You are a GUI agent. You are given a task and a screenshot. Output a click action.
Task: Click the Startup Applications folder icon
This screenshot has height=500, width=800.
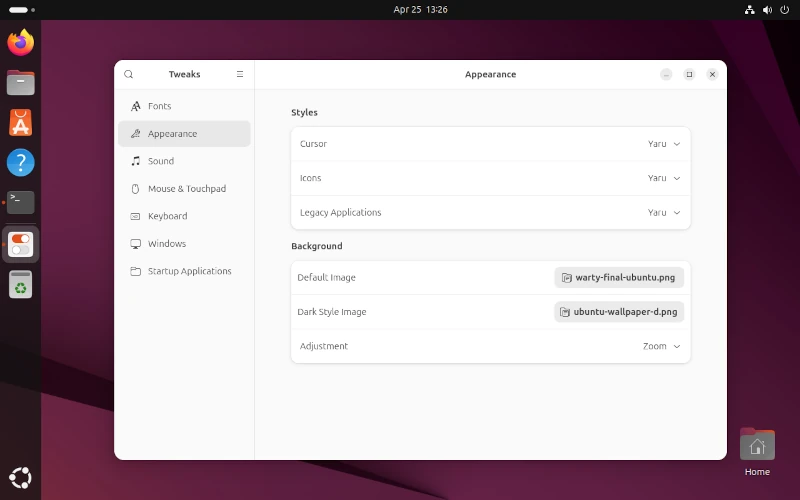[x=135, y=271]
